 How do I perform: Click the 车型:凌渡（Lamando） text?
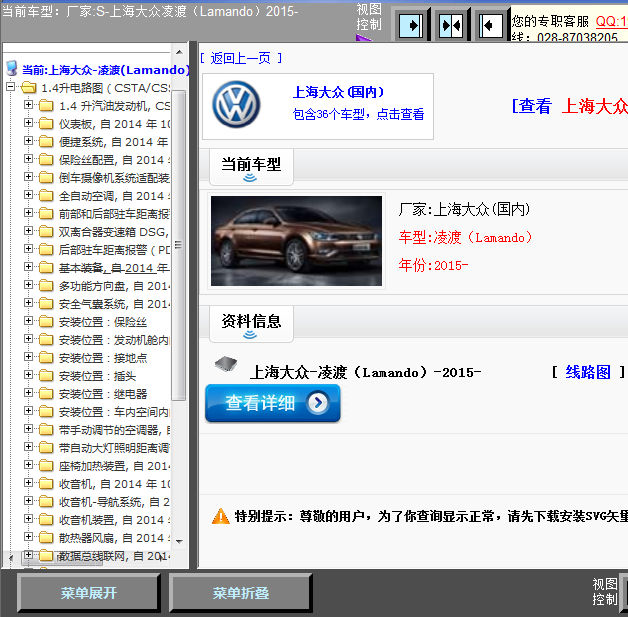pos(465,237)
